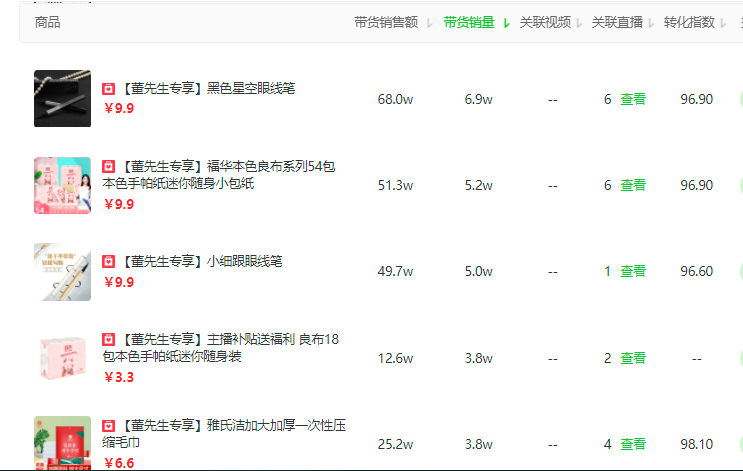
Task: Click shop icon beside 福华本色良布系列54包
Action: click(109, 166)
